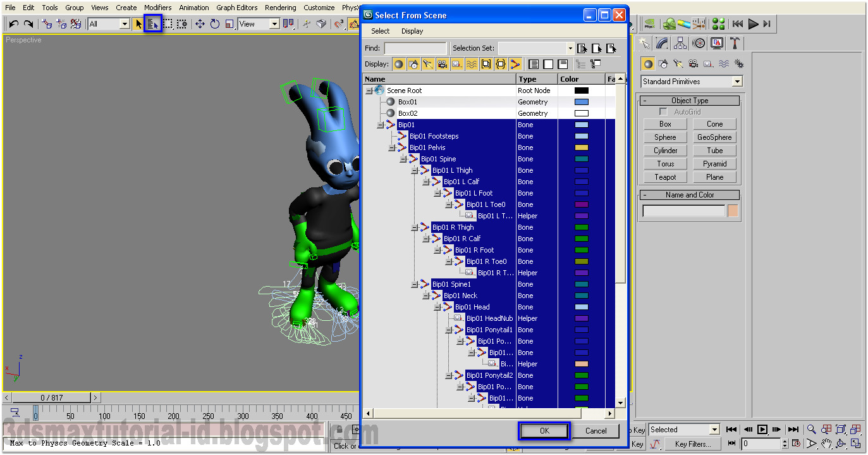868x455 pixels.
Task: Open the Hierarchy command panel tab
Action: pos(680,43)
